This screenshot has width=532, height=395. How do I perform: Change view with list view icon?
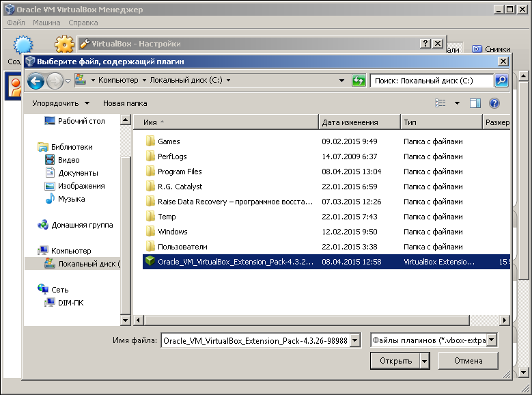[x=440, y=103]
